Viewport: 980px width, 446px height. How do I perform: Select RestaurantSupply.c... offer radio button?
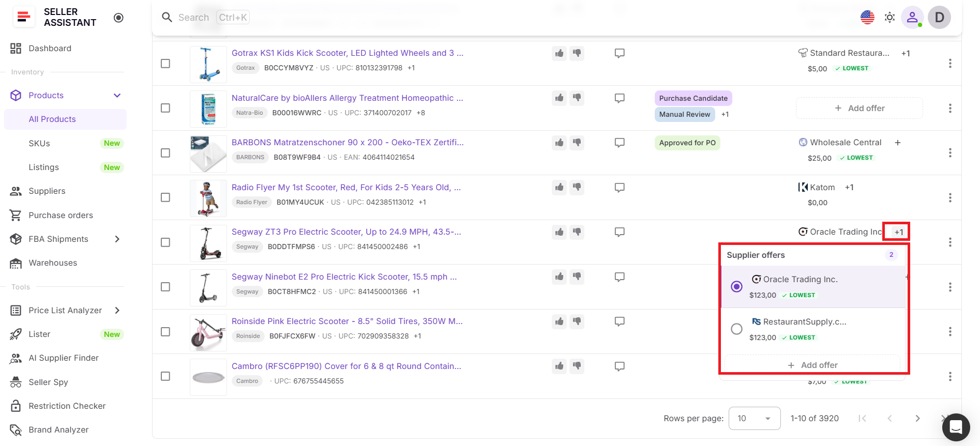click(737, 329)
